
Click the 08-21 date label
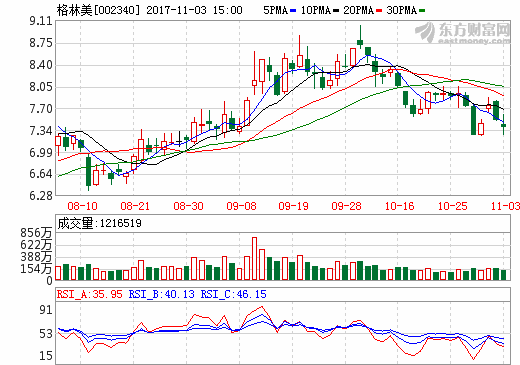coord(135,206)
